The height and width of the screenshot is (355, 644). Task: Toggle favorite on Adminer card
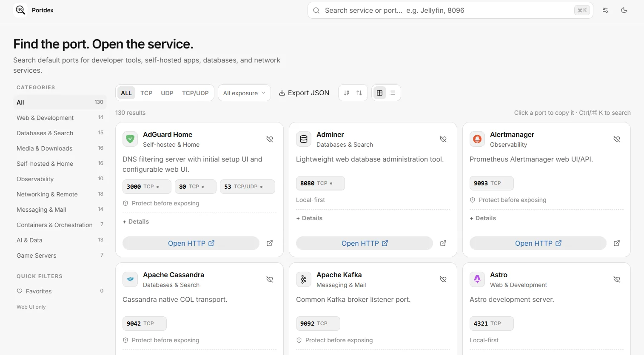[443, 139]
